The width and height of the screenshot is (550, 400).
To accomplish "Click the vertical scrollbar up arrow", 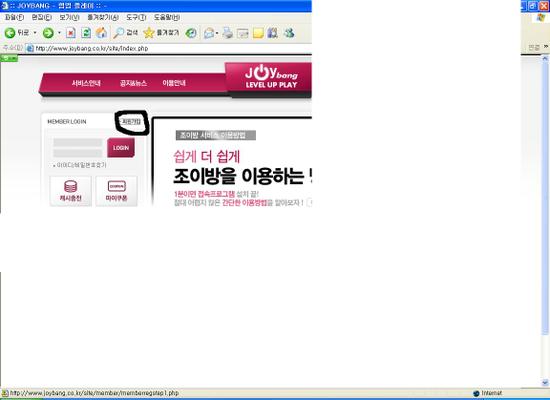I will point(545,59).
